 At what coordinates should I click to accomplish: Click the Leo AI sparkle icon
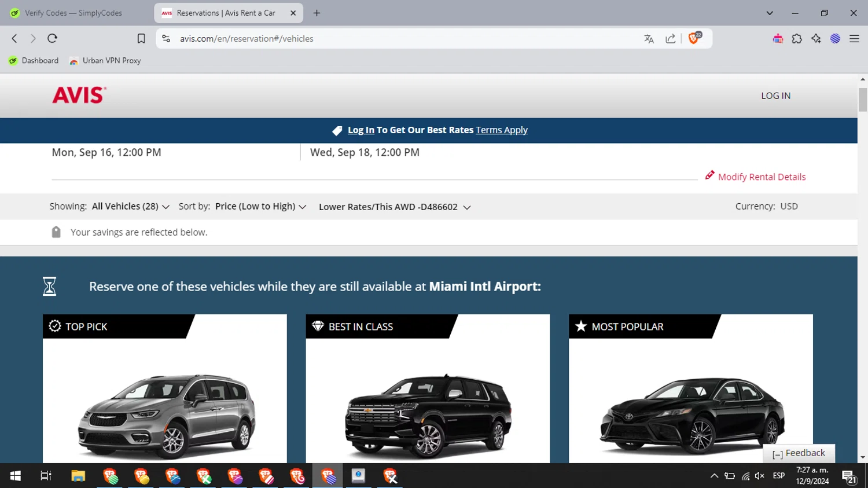pos(816,39)
